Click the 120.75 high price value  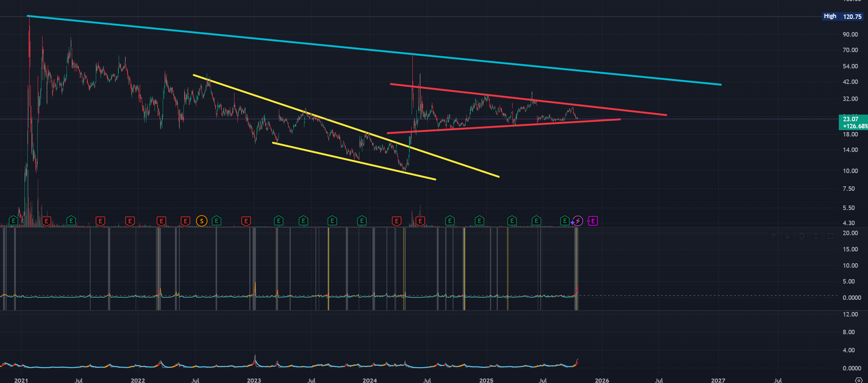[x=852, y=16]
